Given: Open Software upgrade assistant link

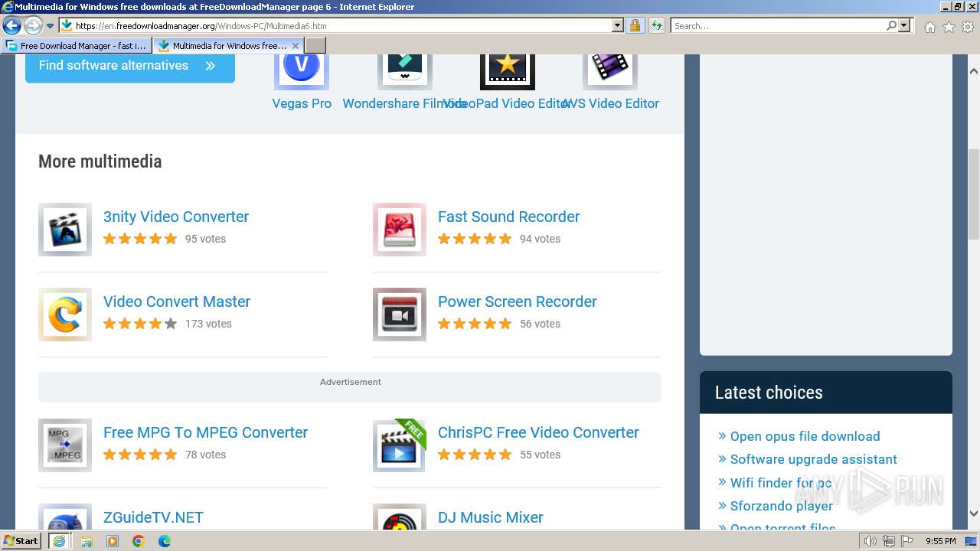Looking at the screenshot, I should (x=813, y=459).
